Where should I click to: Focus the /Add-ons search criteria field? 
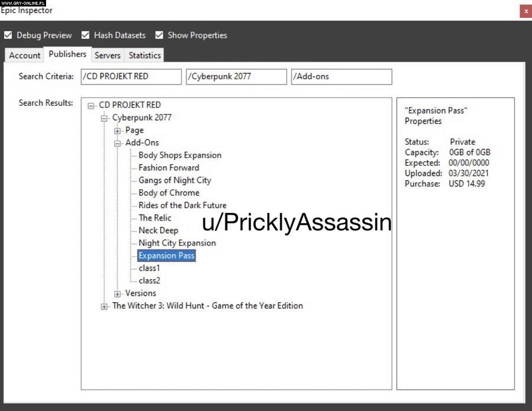tap(341, 76)
